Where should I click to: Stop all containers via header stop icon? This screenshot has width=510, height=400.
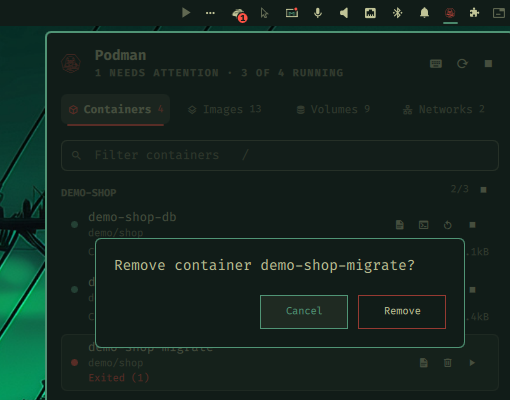pyautogui.click(x=488, y=63)
